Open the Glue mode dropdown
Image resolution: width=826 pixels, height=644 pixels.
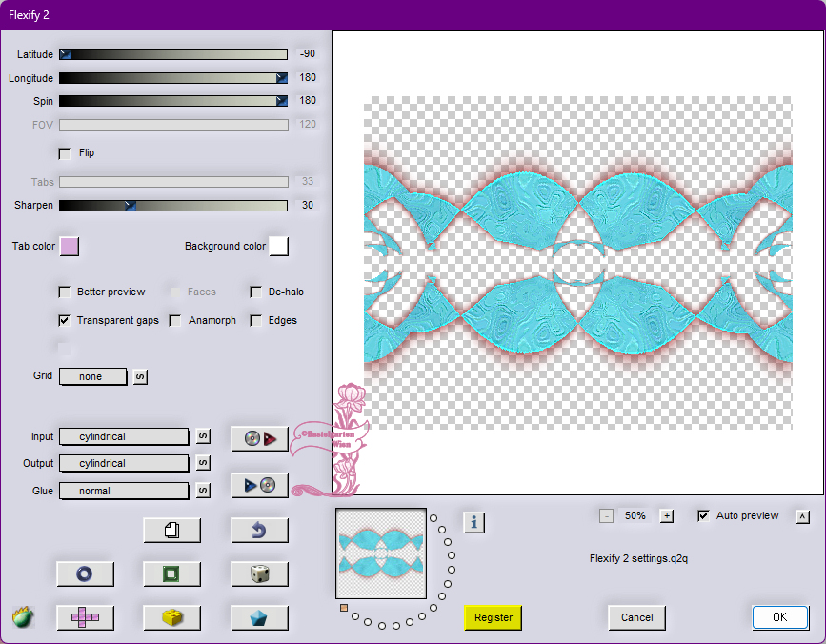point(124,491)
